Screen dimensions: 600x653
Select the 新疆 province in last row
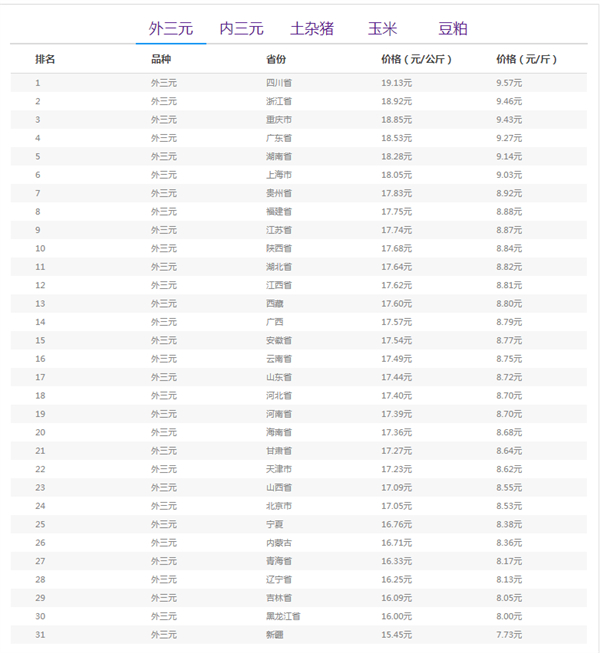pyautogui.click(x=274, y=635)
